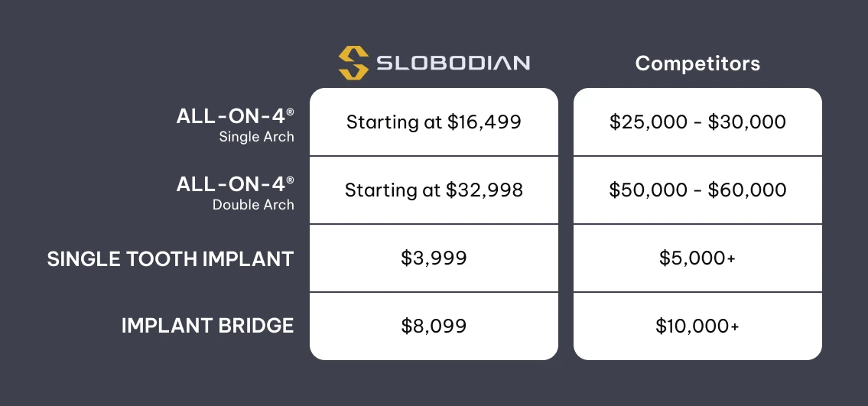Click the $50,000 - $60,000 competitor range

coord(697,190)
